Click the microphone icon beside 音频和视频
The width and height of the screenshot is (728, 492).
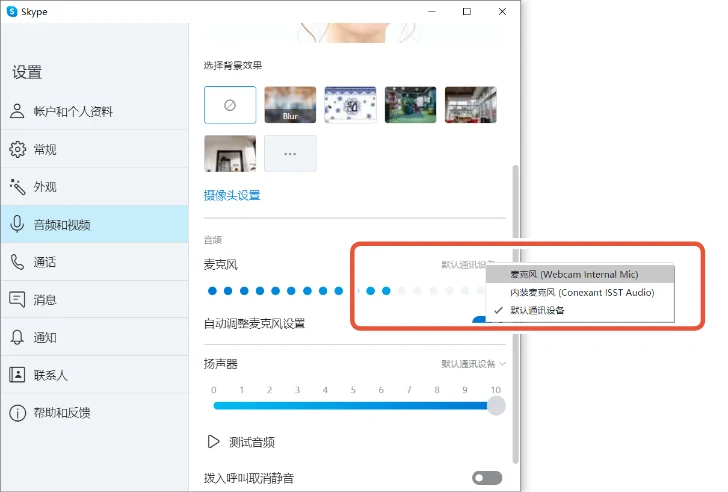(17, 224)
